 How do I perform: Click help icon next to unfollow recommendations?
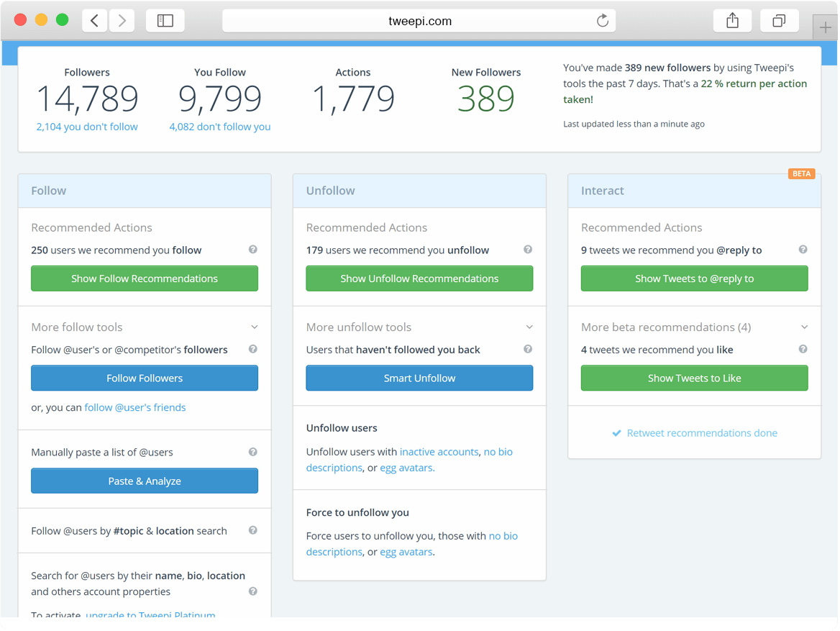tap(528, 250)
